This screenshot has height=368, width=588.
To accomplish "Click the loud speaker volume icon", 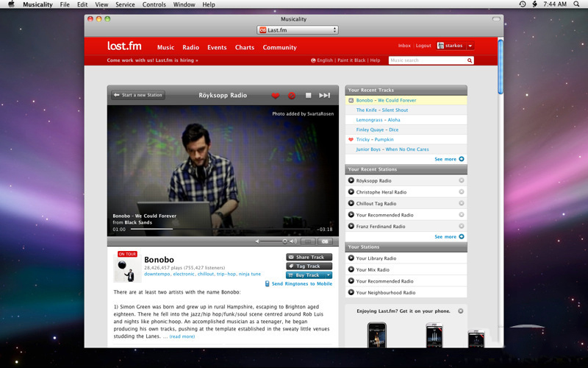I will (x=293, y=241).
